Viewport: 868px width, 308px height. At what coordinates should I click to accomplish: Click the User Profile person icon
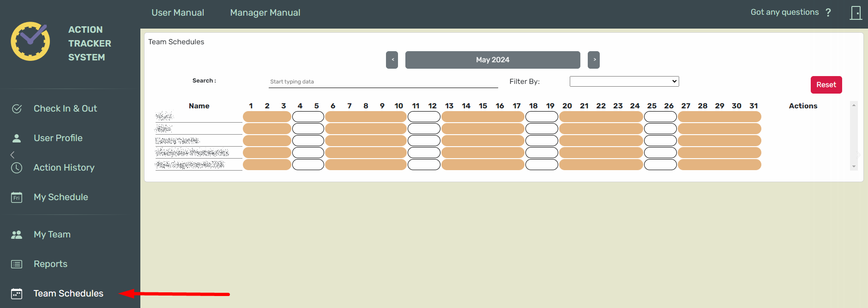(17, 138)
